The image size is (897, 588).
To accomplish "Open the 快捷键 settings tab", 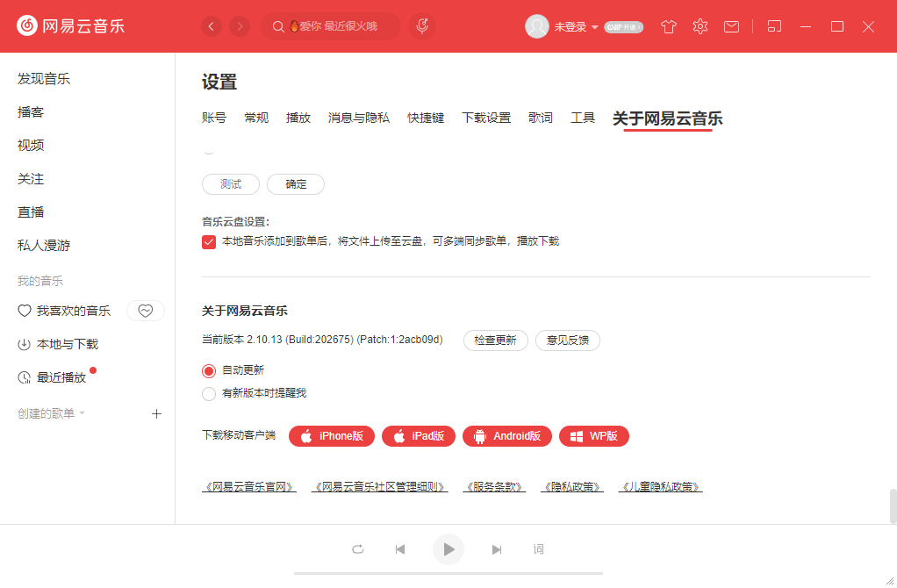I will pyautogui.click(x=426, y=117).
